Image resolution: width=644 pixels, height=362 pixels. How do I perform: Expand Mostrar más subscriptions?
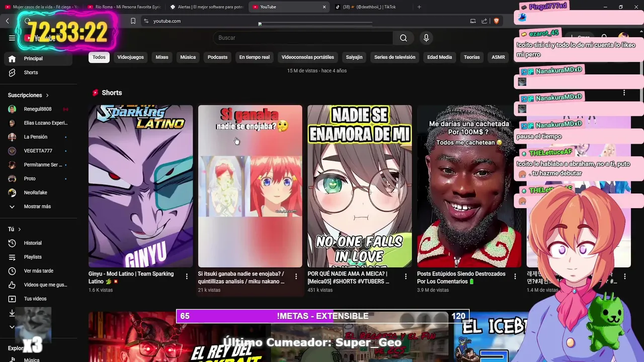(38, 207)
